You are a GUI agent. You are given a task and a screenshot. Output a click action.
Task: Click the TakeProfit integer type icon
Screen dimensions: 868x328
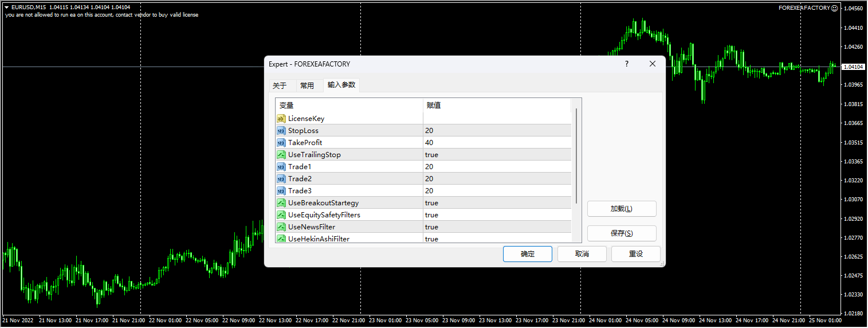281,143
